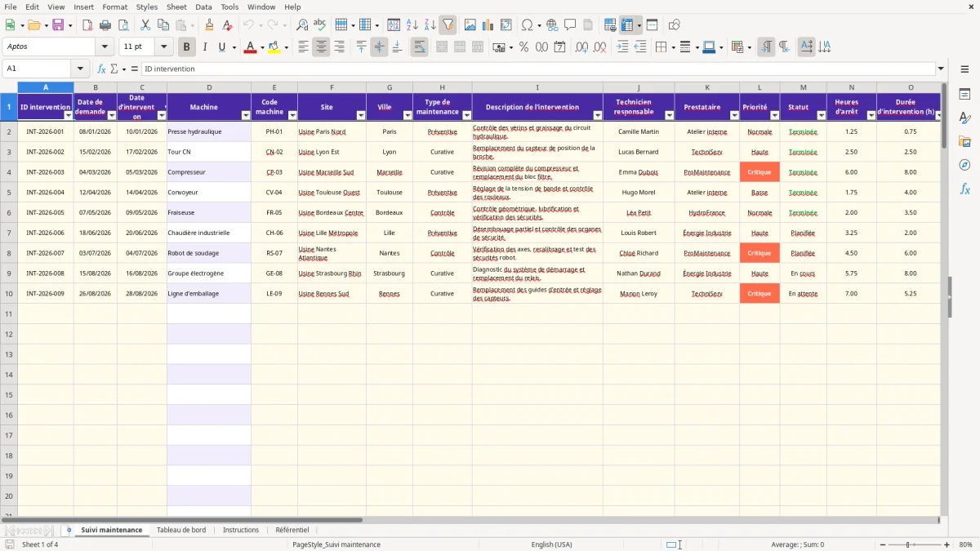Open the Prestataire column filter dropdown

(x=734, y=115)
